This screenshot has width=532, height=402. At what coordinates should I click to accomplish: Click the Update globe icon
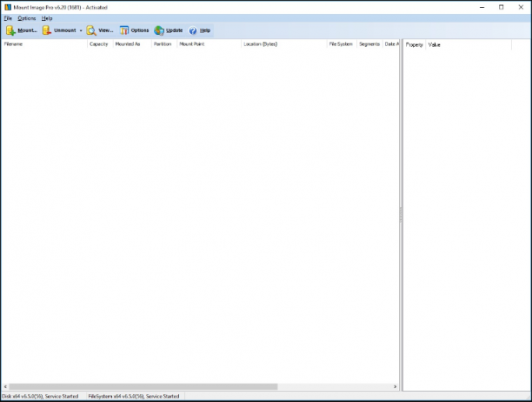159,30
